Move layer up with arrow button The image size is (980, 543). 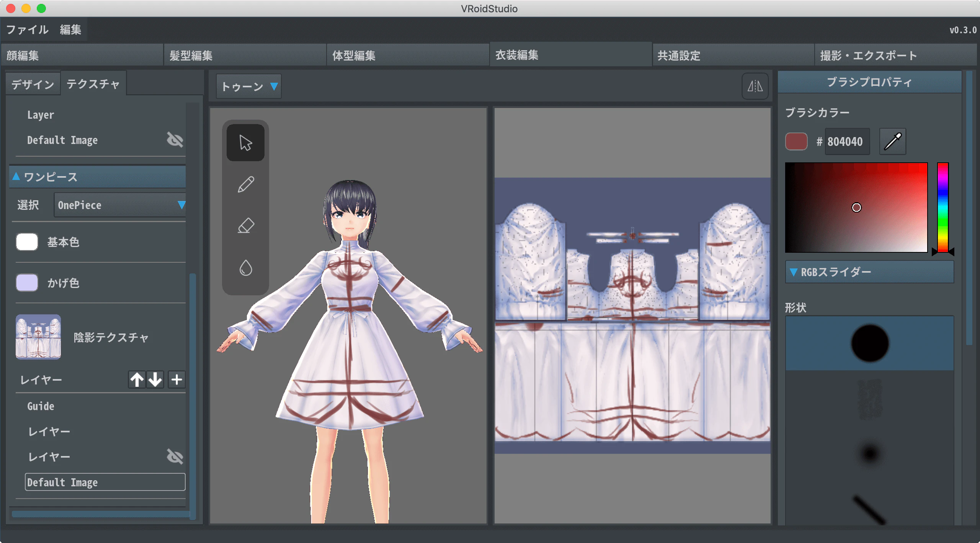137,379
